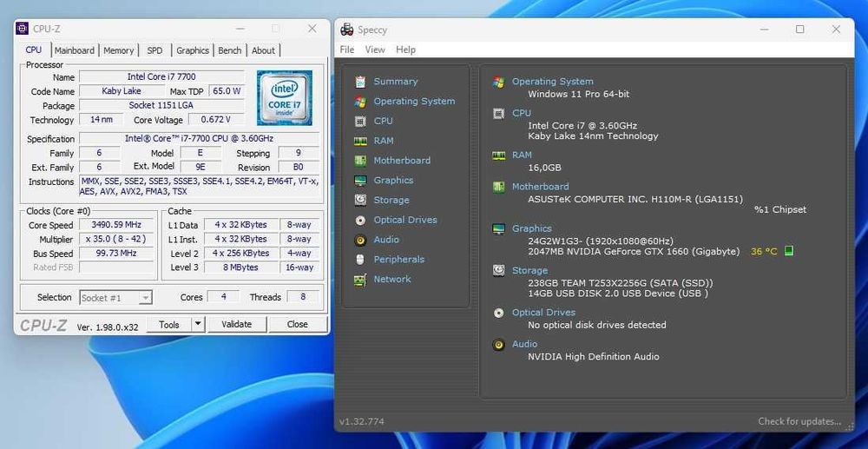Screen dimensions: 868x449
Task: Click the Network icon in Speccy sidebar
Action: tap(360, 280)
